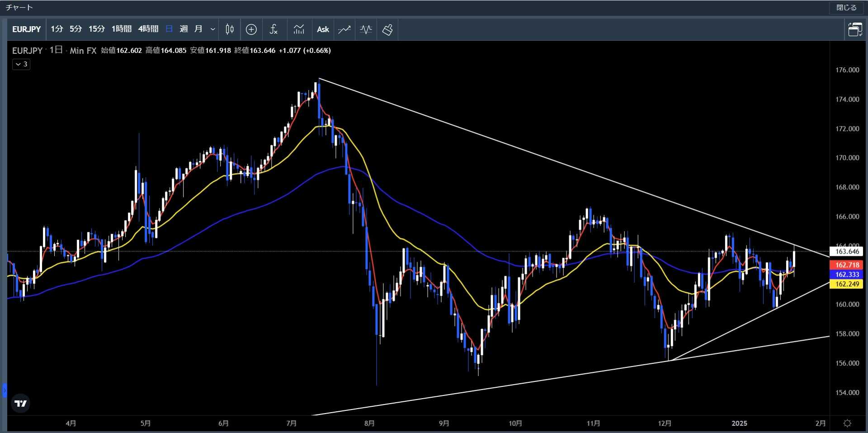The width and height of the screenshot is (868, 433).
Task: Click the 166.000 price axis label
Action: pyautogui.click(x=847, y=216)
